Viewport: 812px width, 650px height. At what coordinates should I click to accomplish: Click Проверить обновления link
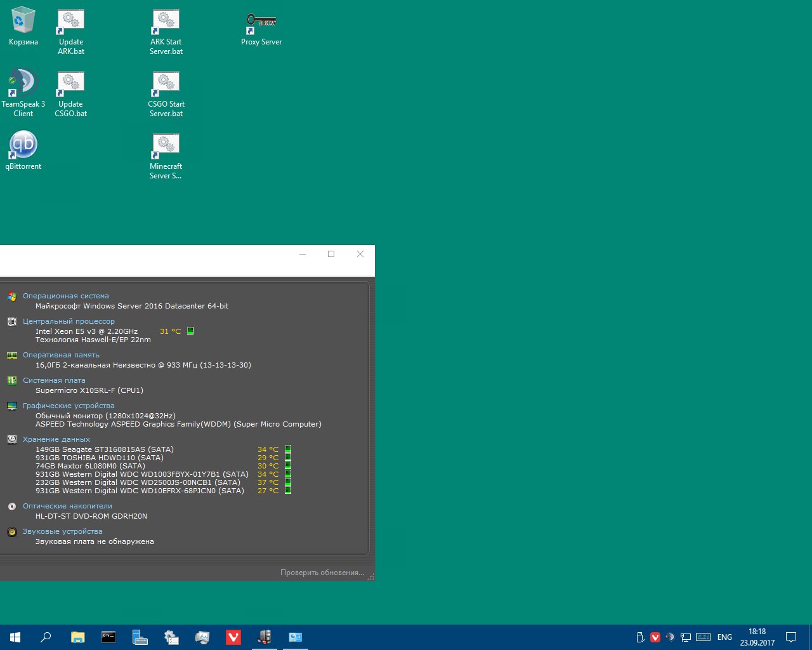coord(322,573)
